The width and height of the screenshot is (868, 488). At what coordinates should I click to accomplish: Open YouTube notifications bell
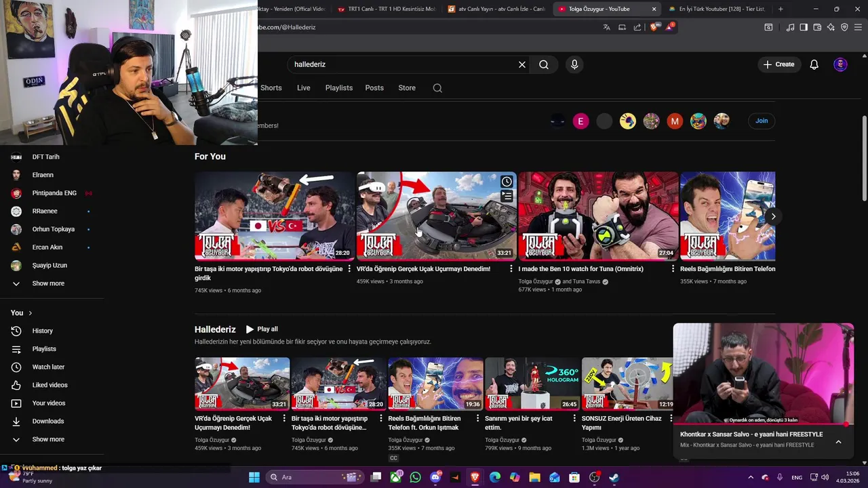pos(814,64)
